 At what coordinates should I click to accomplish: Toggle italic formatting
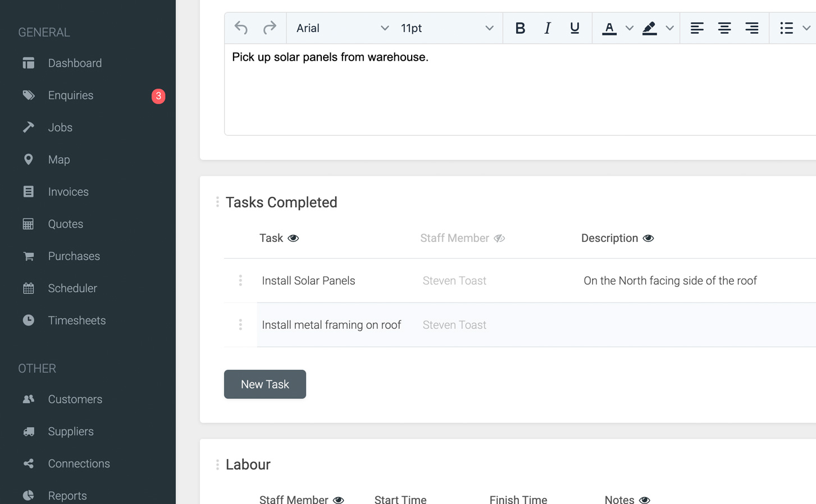point(548,28)
